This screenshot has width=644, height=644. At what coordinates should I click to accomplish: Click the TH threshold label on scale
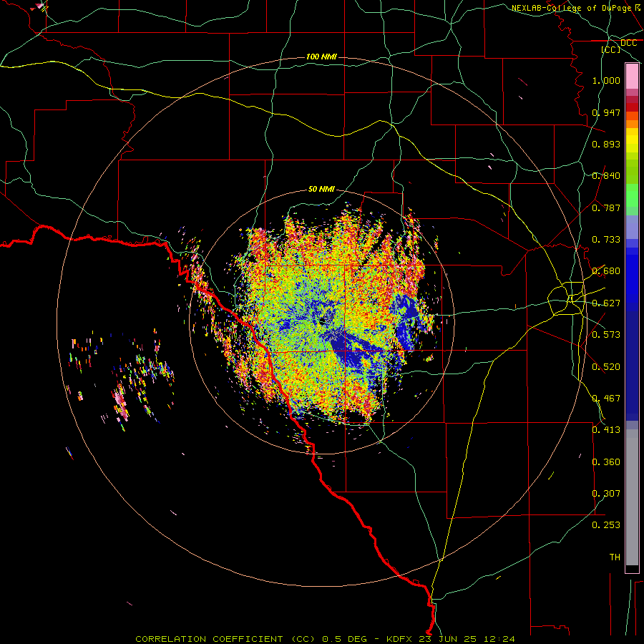615,557
